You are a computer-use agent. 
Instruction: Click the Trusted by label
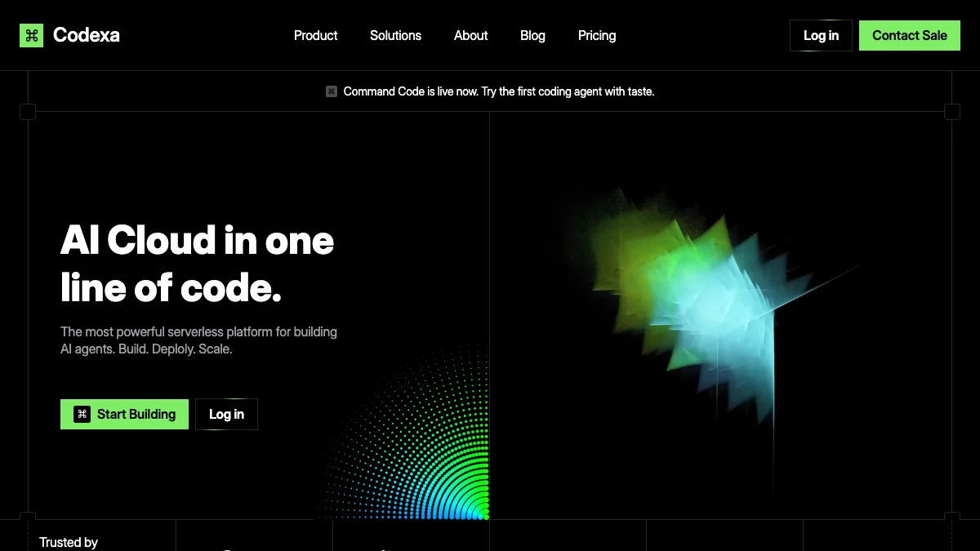[69, 542]
